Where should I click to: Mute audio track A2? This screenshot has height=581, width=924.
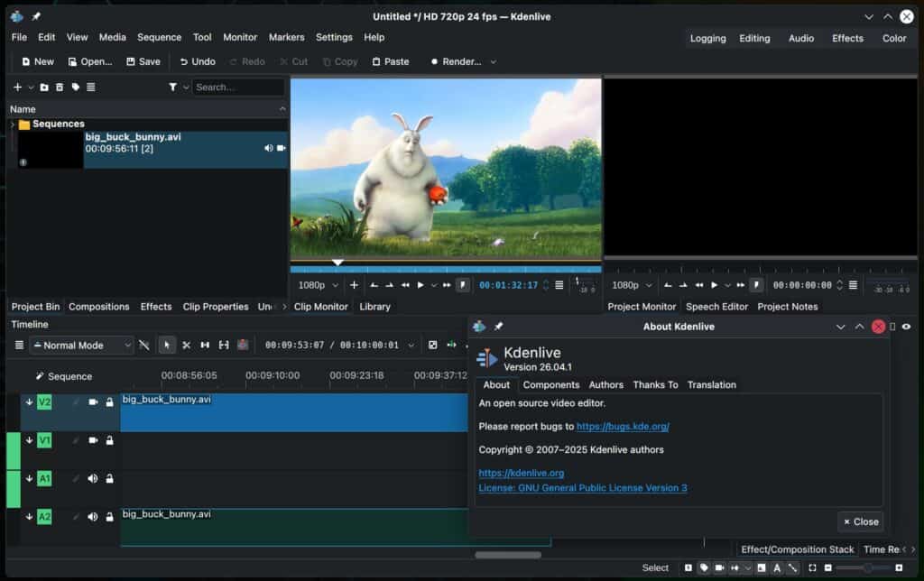point(93,517)
